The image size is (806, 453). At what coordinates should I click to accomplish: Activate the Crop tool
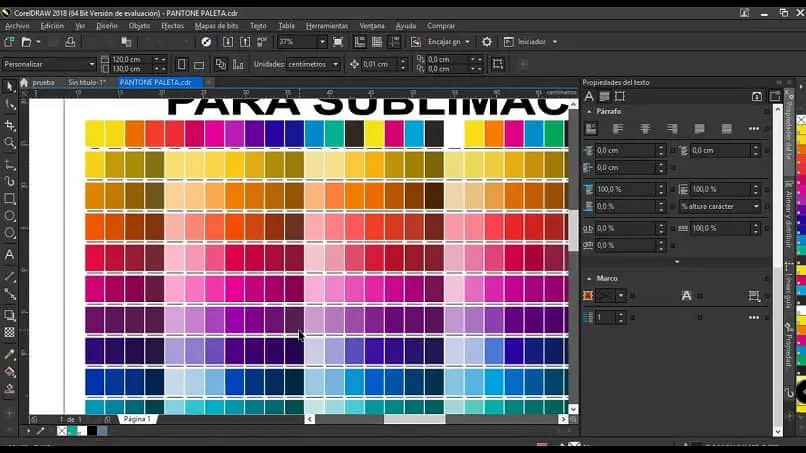(10, 125)
